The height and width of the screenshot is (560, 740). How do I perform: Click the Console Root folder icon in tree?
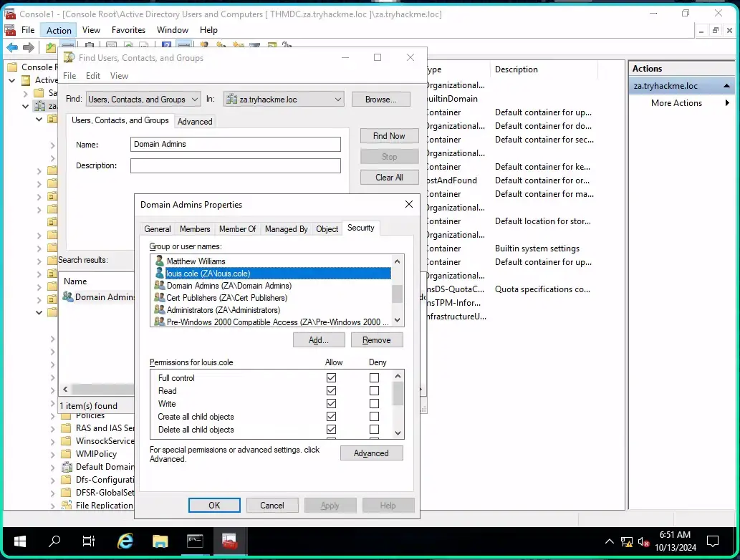coord(12,67)
